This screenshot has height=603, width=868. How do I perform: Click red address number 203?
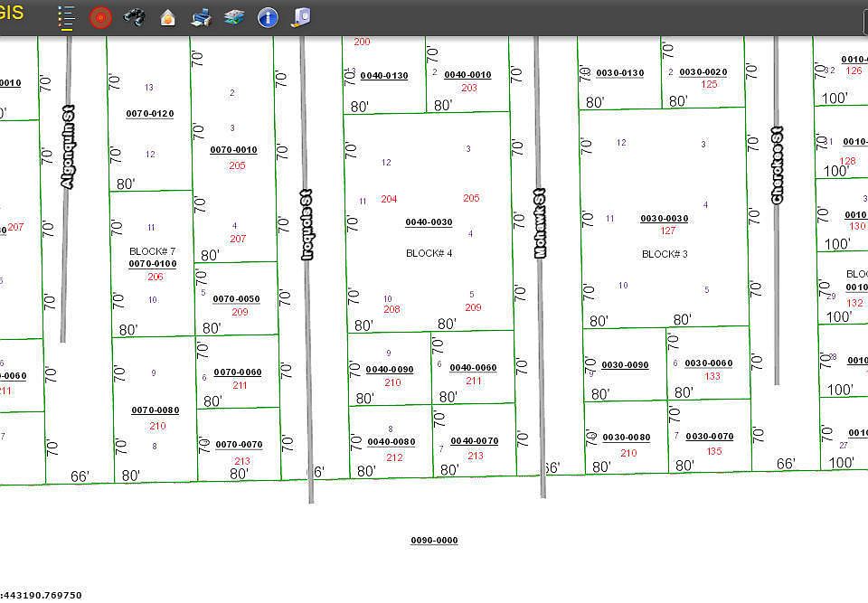click(x=469, y=88)
